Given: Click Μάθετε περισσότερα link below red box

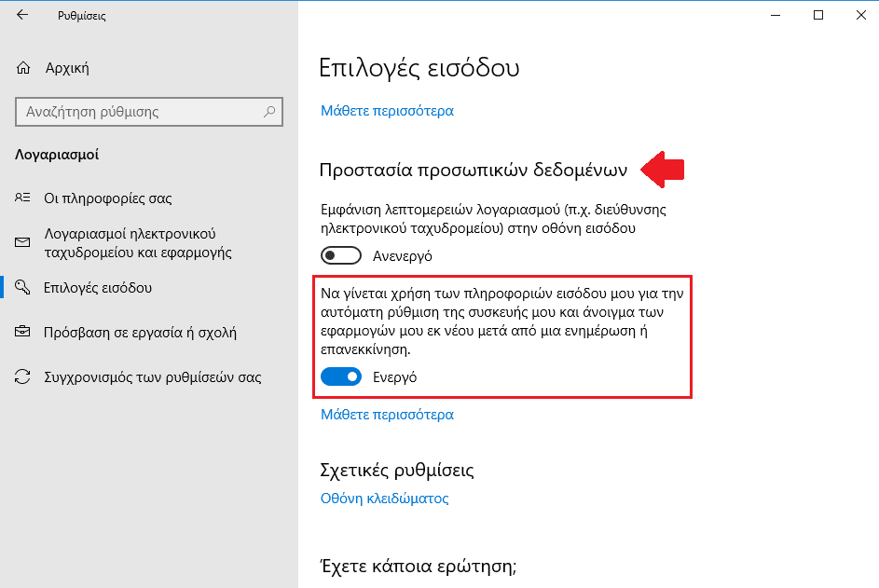Looking at the screenshot, I should 387,415.
